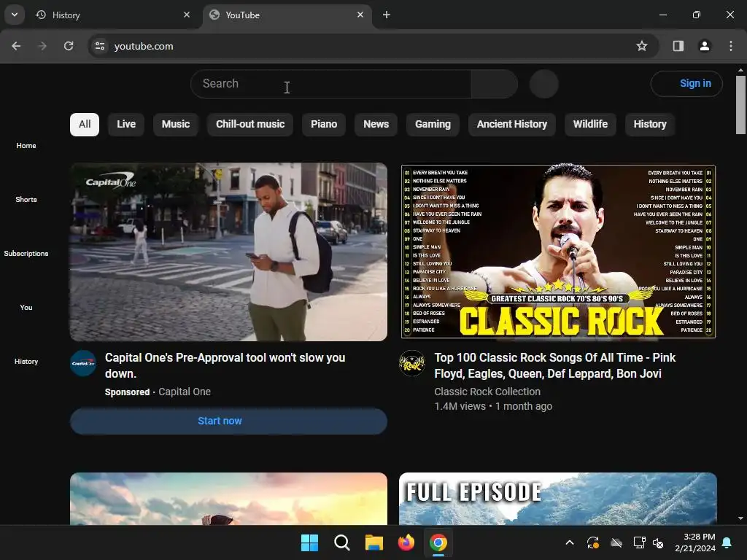Screen dimensions: 747x560
Task: Show hidden system tray icons
Action: click(x=569, y=542)
